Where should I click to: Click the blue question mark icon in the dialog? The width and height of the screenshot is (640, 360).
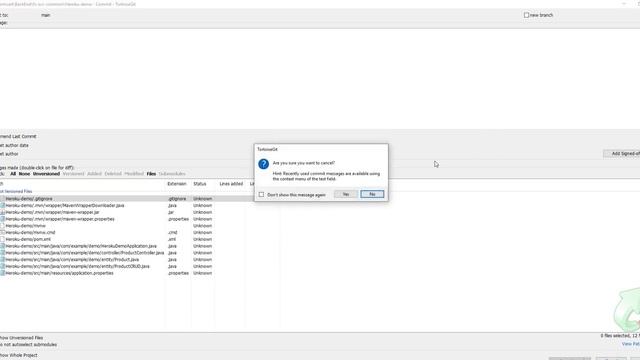click(263, 164)
